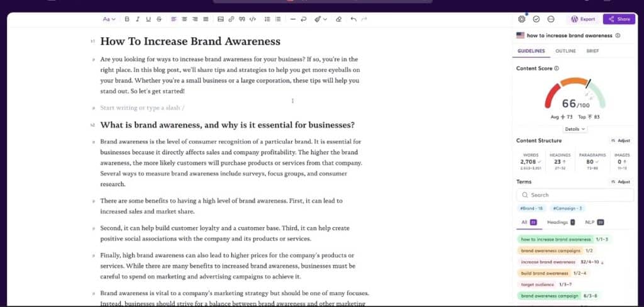The height and width of the screenshot is (307, 644).
Task: Click the Headings count 23
Action: coord(560,162)
